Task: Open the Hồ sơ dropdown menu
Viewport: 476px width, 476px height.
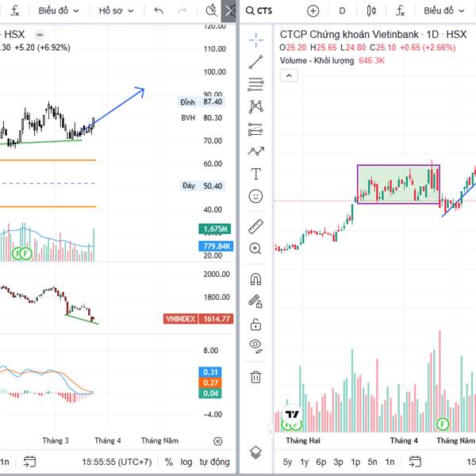Action: (116, 11)
